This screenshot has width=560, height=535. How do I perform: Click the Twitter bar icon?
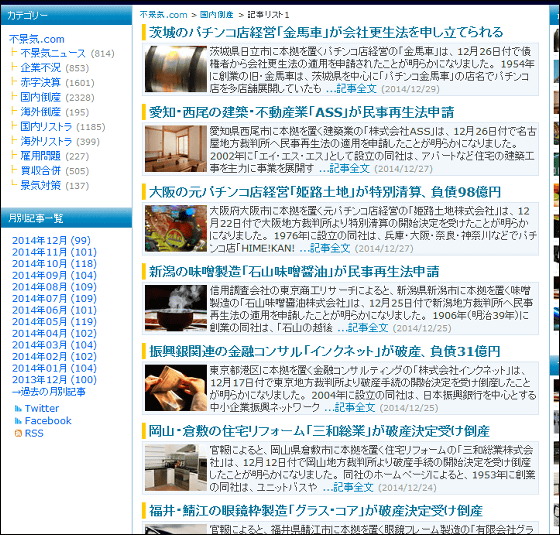pyautogui.click(x=18, y=408)
